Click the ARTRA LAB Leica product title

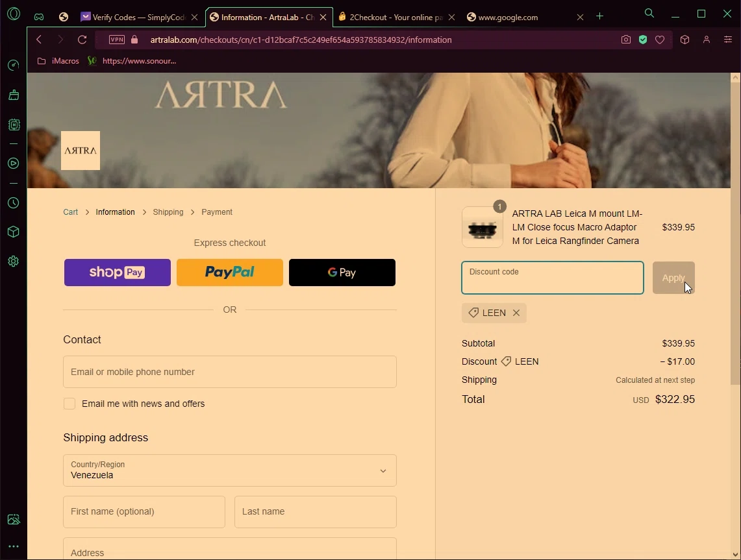point(577,227)
